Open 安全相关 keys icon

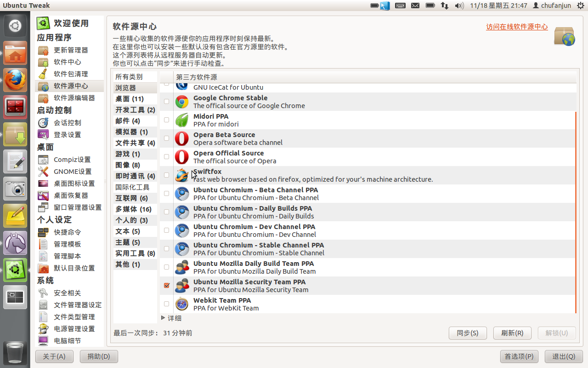point(43,293)
